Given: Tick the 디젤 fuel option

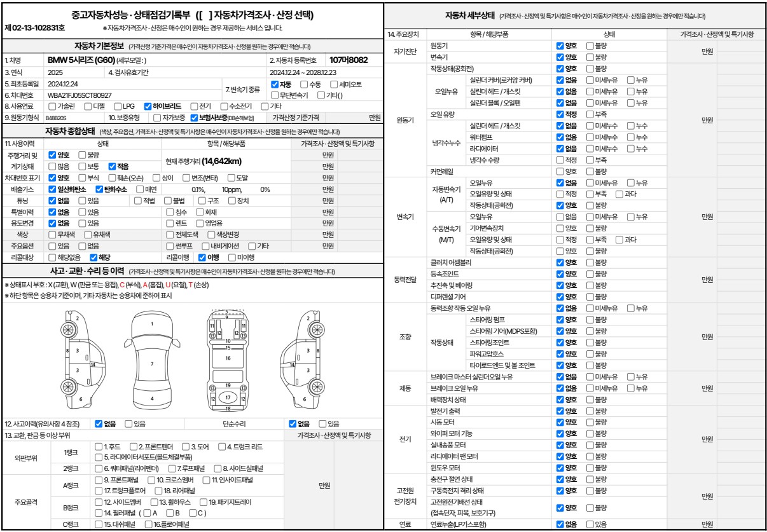Looking at the screenshot, I should (x=88, y=106).
